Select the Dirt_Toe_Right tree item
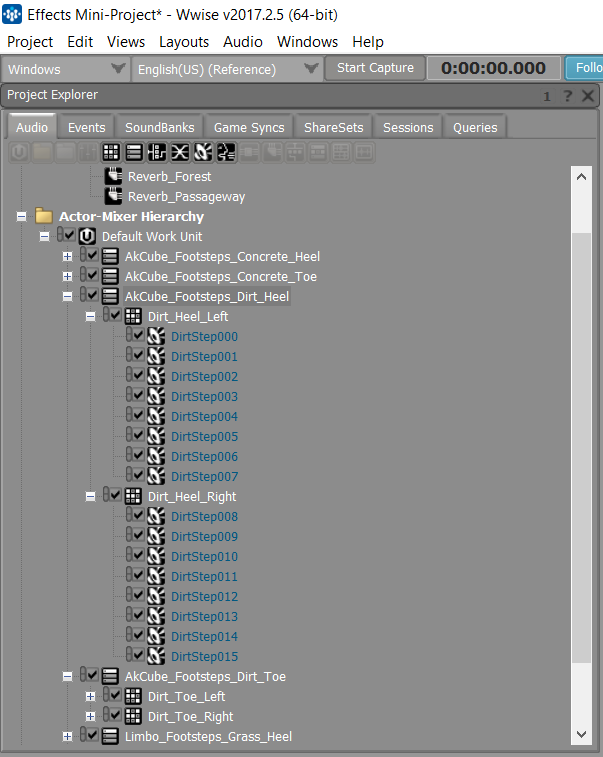603x757 pixels. 190,716
